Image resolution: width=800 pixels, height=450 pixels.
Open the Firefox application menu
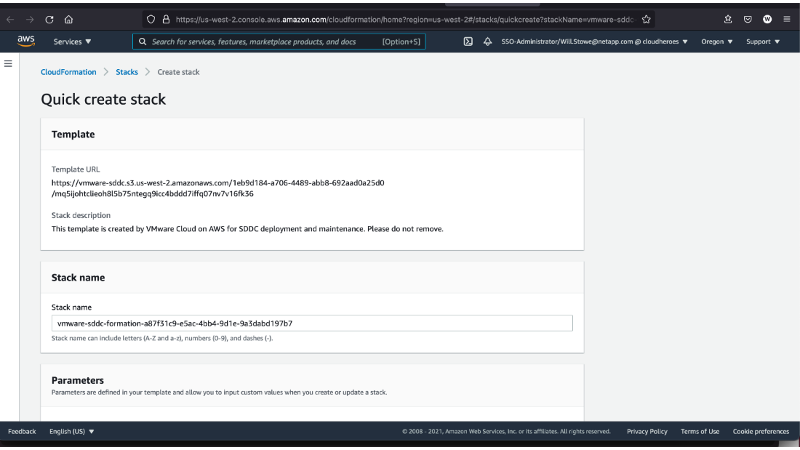click(x=786, y=18)
